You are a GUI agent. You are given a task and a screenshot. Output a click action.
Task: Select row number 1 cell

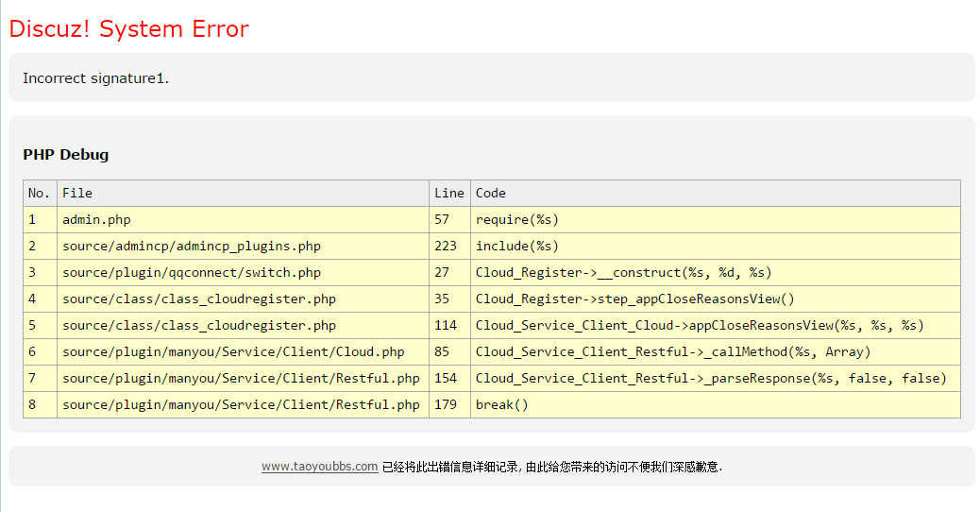[x=40, y=219]
